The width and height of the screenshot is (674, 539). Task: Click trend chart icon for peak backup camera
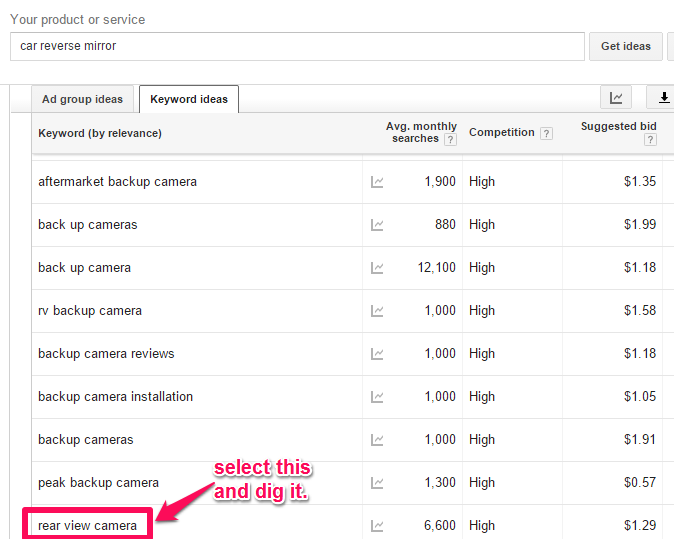[x=377, y=483]
